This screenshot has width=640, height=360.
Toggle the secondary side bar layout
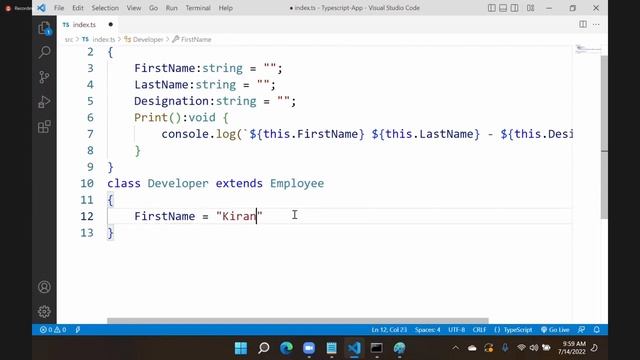point(514,8)
